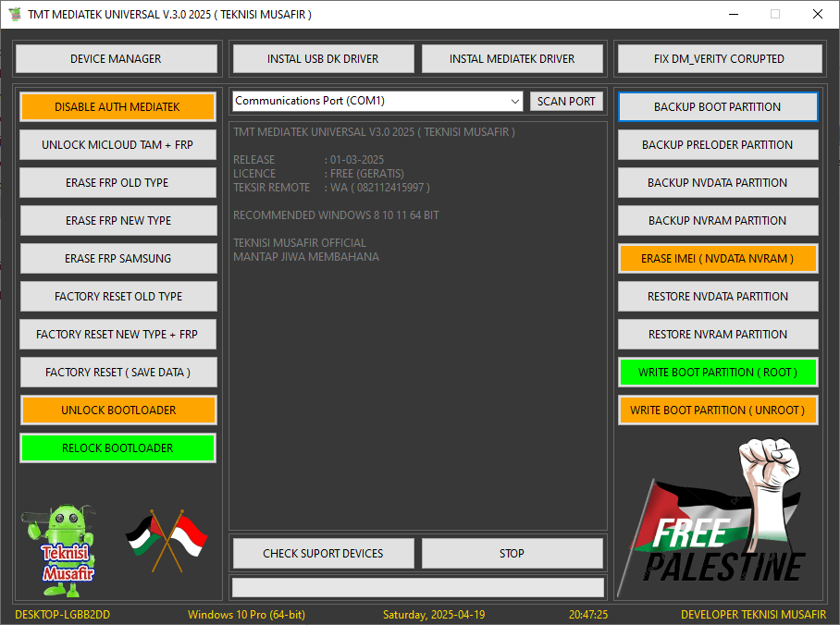Screen dimensions: 840x625
Task: Click WRITE BOOT PARTITION ( ROOT )
Action: tap(717, 373)
